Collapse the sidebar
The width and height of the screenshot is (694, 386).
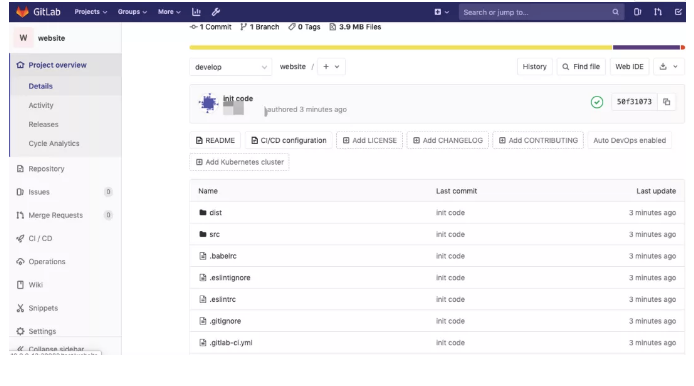(x=56, y=349)
